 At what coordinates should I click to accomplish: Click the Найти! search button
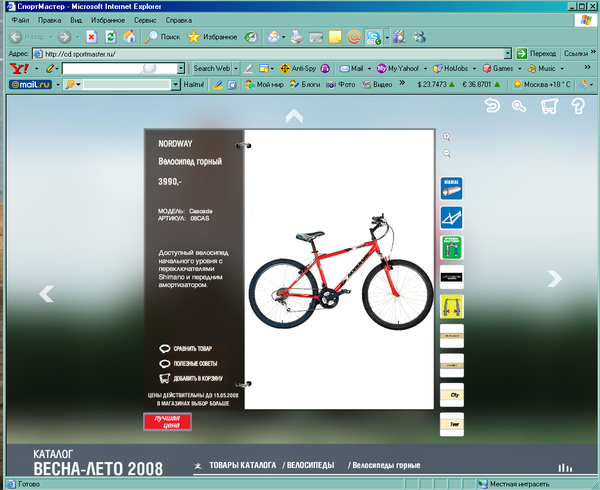194,85
